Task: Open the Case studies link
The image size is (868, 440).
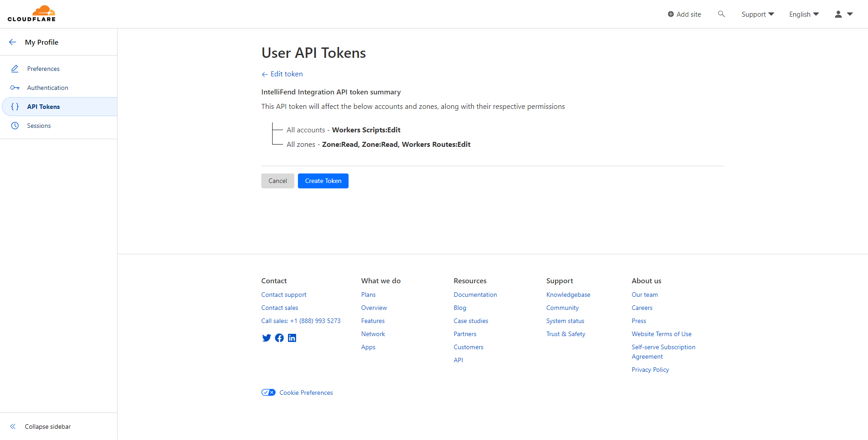Action: click(x=471, y=321)
